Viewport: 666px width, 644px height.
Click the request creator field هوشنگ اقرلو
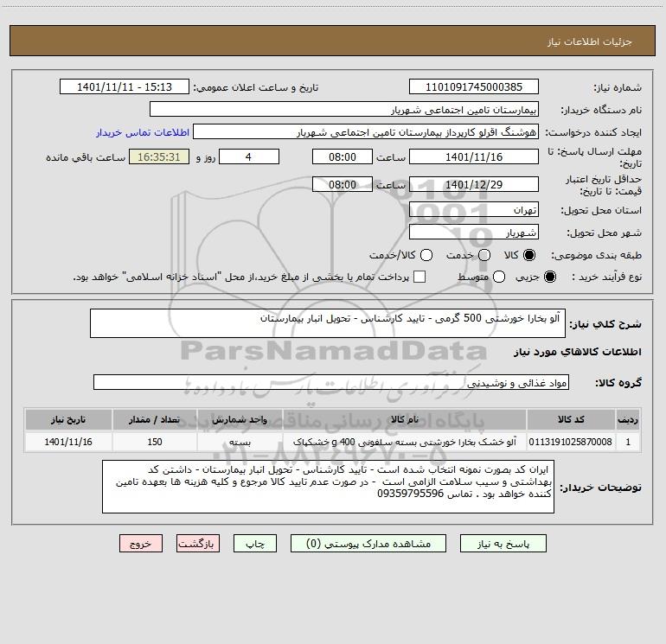(x=366, y=132)
